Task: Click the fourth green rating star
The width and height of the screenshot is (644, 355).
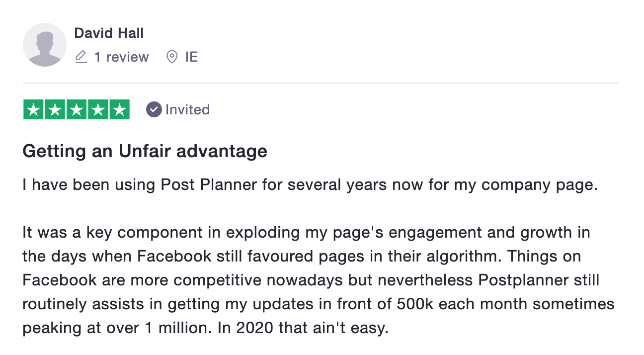Action: [98, 110]
